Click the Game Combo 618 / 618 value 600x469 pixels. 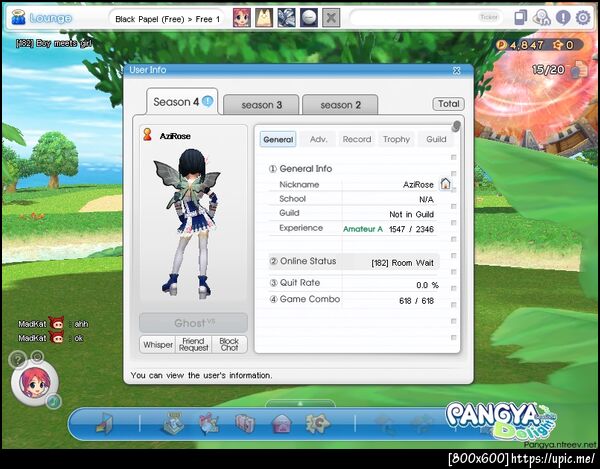click(x=416, y=301)
